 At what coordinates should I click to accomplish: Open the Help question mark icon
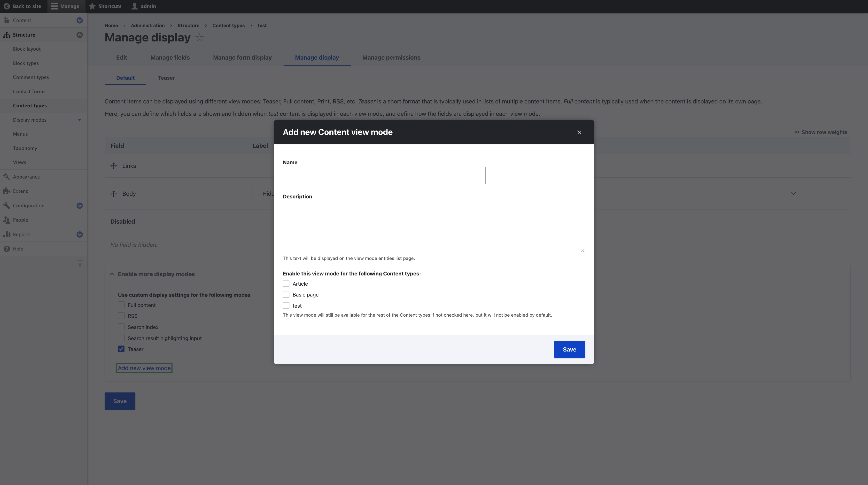pyautogui.click(x=7, y=249)
